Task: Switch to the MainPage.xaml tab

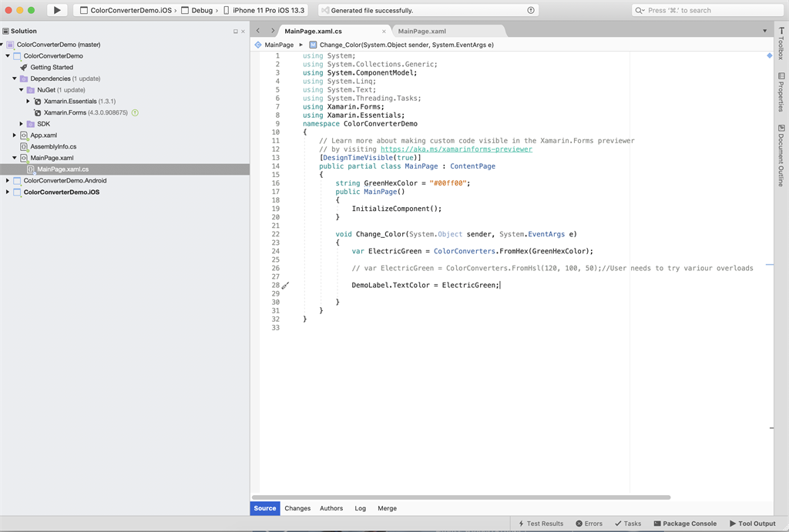Action: 421,32
